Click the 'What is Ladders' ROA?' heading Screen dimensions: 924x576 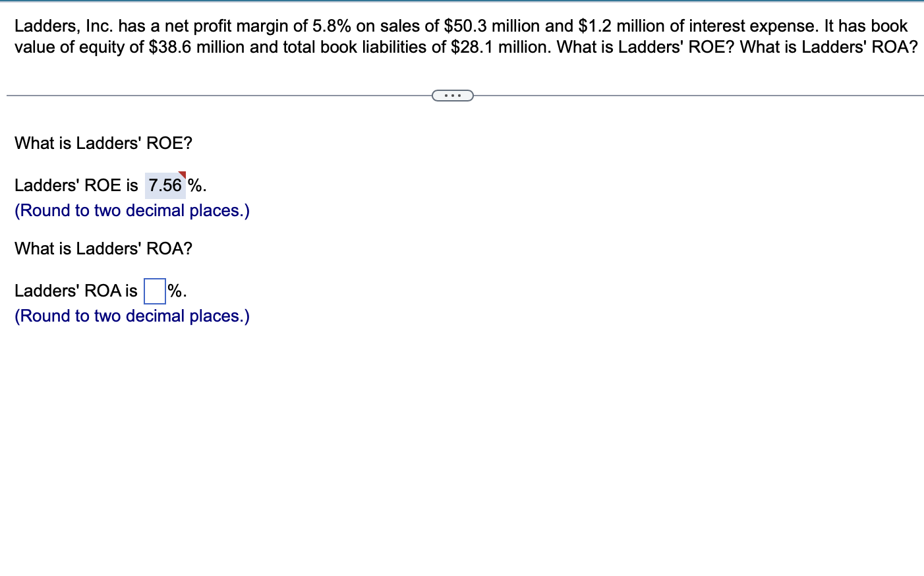[x=103, y=248]
